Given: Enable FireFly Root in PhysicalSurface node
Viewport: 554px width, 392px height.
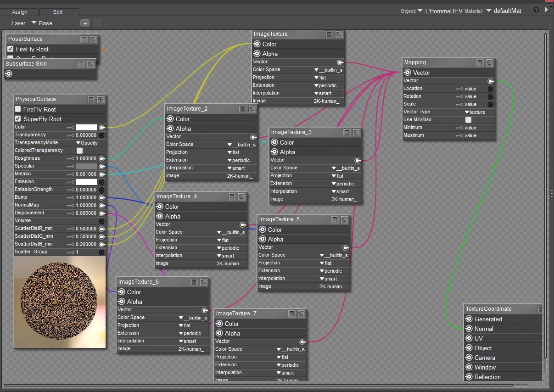Looking at the screenshot, I should [x=18, y=109].
